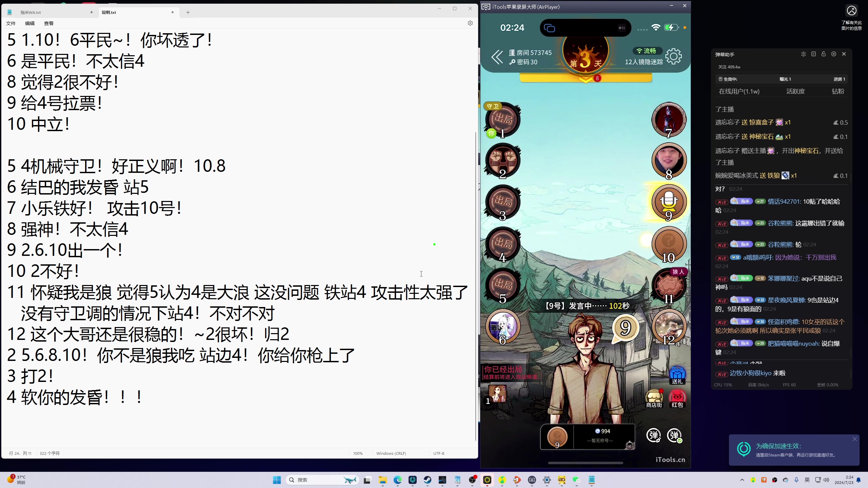Open Microsoft Edge from the taskbar
Image resolution: width=868 pixels, height=488 pixels.
(x=398, y=480)
